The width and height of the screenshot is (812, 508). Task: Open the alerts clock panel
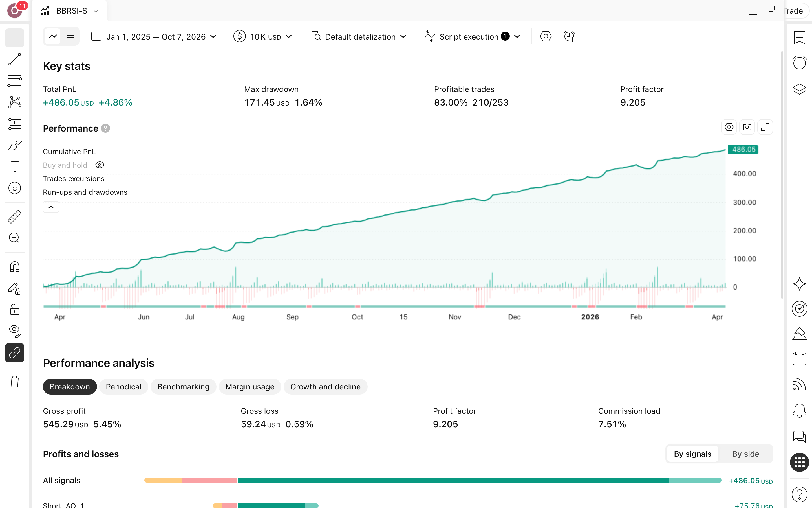(x=800, y=63)
